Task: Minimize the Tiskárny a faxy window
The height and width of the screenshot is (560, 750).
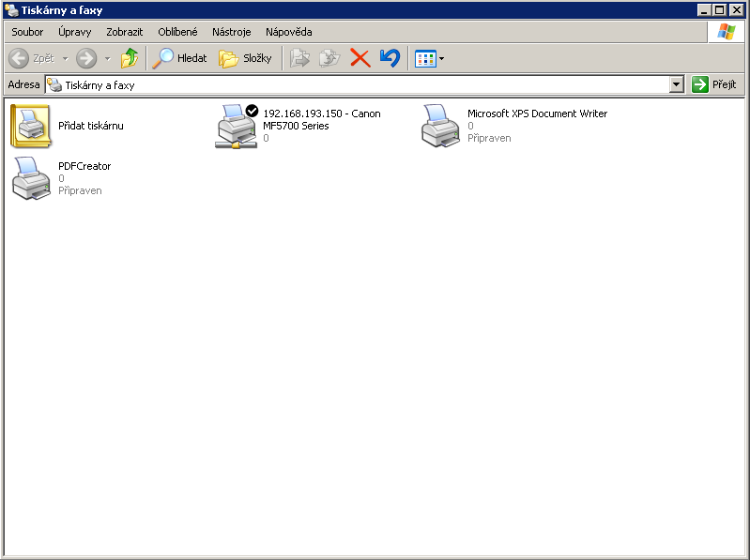Action: pos(704,10)
